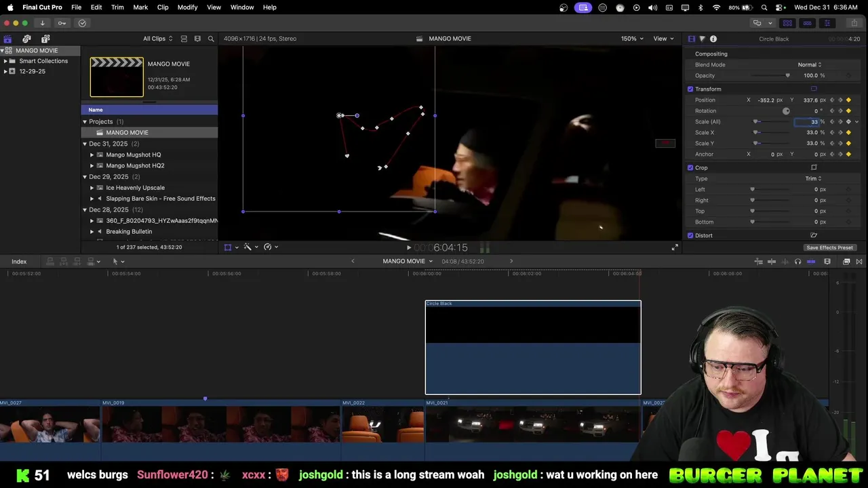Uncheck the Crop checkbox
Image resolution: width=868 pixels, height=488 pixels.
click(690, 167)
